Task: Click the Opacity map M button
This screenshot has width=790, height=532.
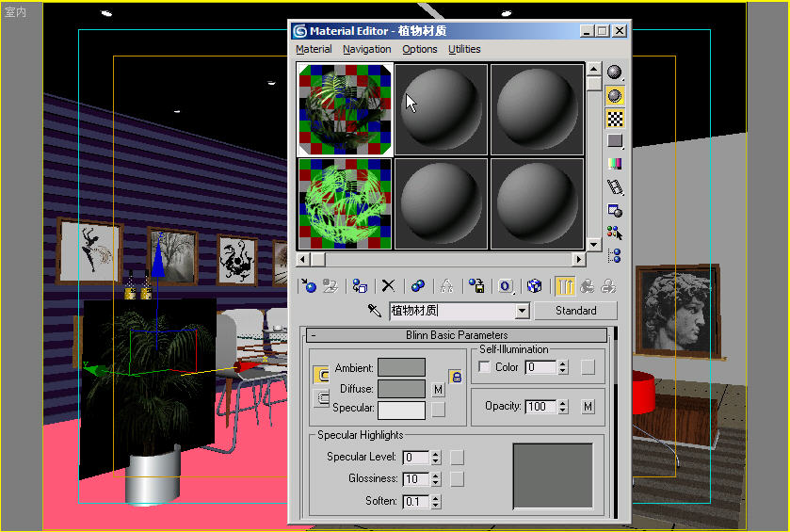Action: point(588,407)
